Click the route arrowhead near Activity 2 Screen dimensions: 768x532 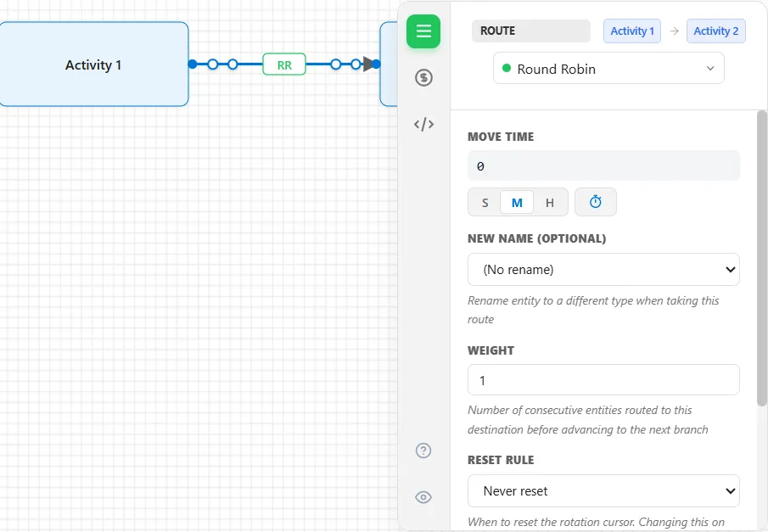367,64
